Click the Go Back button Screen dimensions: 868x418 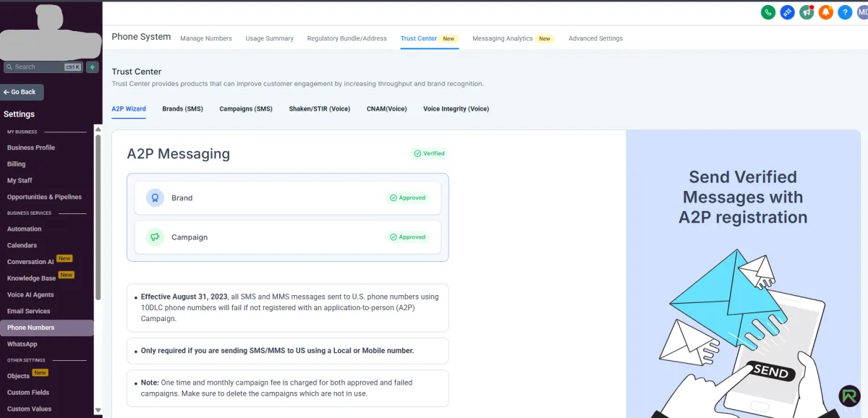[22, 92]
